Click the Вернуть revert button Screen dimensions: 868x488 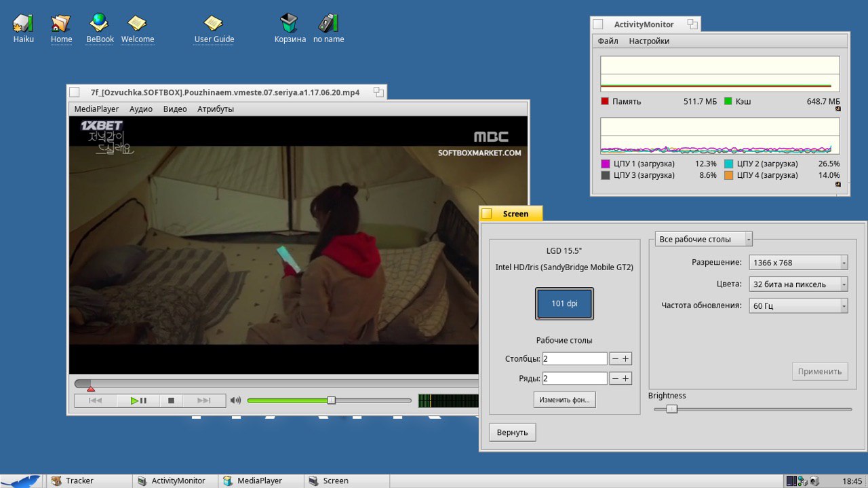pyautogui.click(x=512, y=432)
